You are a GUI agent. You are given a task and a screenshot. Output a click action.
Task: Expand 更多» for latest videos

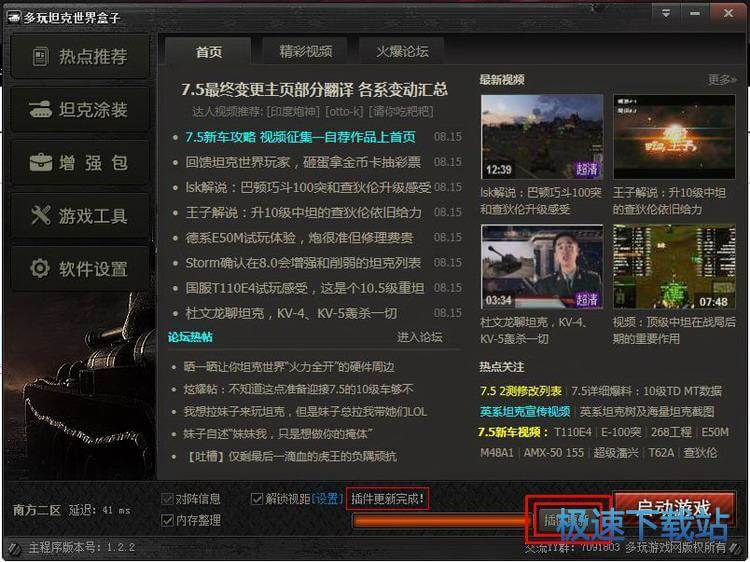(x=721, y=80)
